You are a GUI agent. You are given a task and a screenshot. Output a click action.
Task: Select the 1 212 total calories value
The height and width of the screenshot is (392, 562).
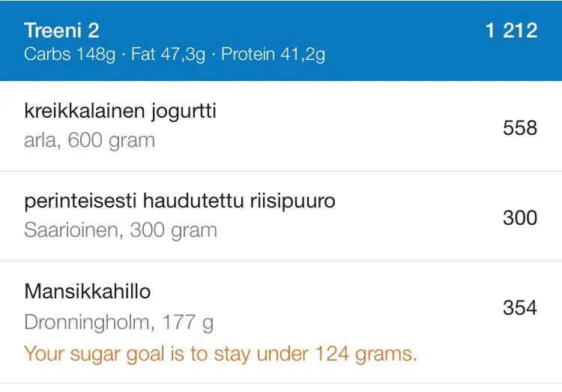coord(510,31)
